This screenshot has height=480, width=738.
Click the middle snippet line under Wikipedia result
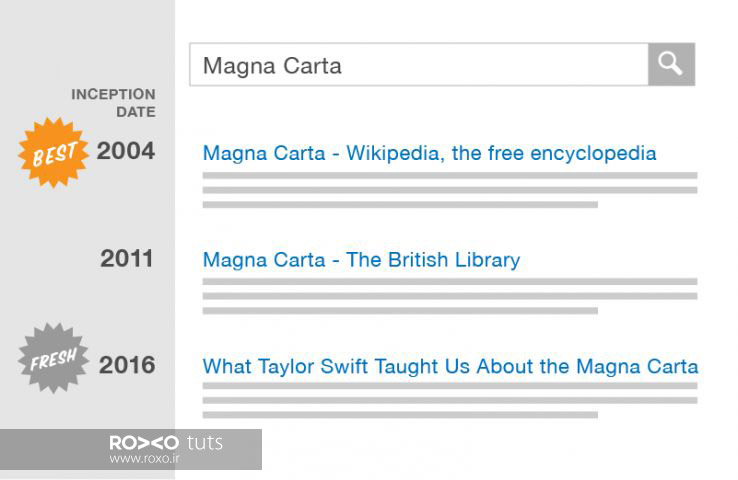click(x=450, y=190)
